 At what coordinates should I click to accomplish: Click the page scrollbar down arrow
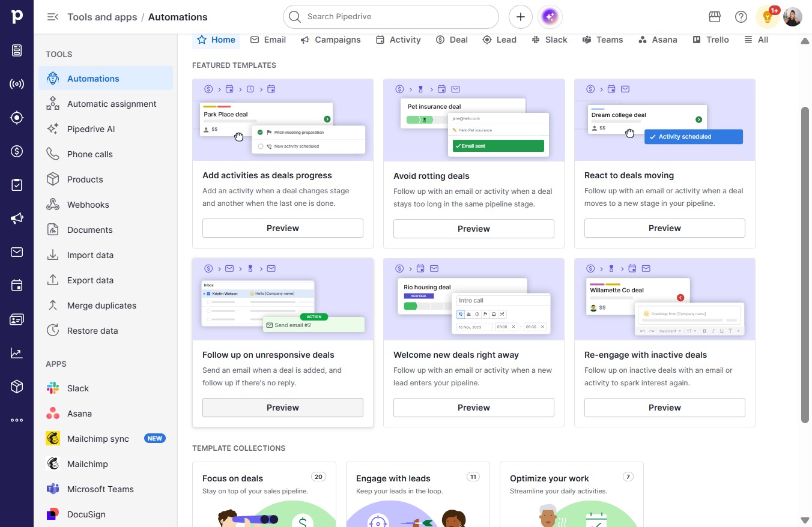[x=805, y=520]
